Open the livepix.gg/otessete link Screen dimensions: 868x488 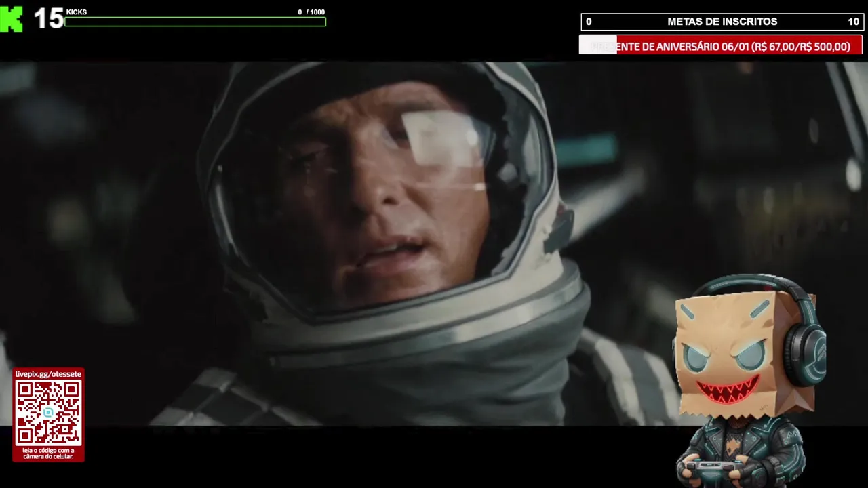point(48,373)
